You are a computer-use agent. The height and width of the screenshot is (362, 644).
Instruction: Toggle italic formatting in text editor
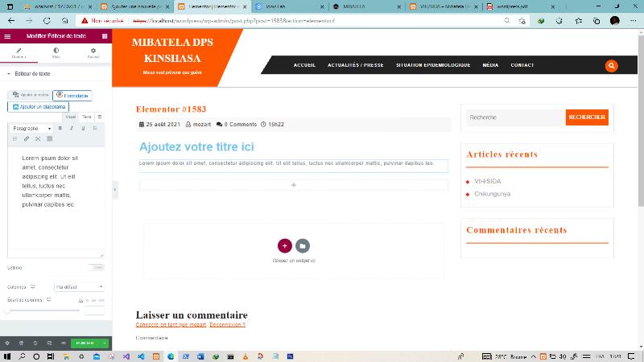(x=72, y=129)
